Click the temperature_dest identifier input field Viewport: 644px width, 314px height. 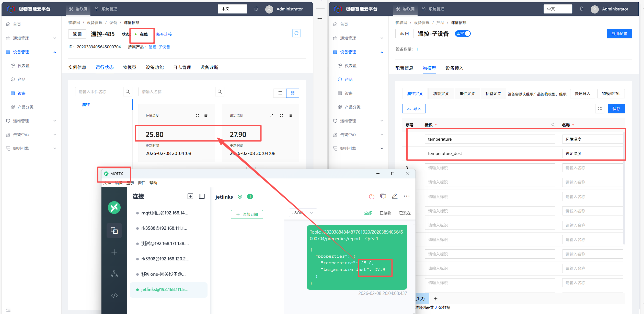coord(489,153)
